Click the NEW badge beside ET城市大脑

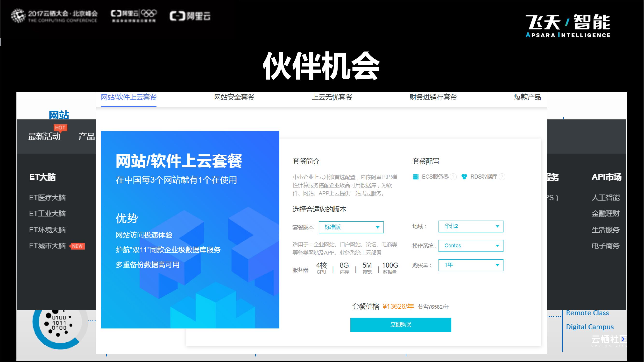[77, 246]
